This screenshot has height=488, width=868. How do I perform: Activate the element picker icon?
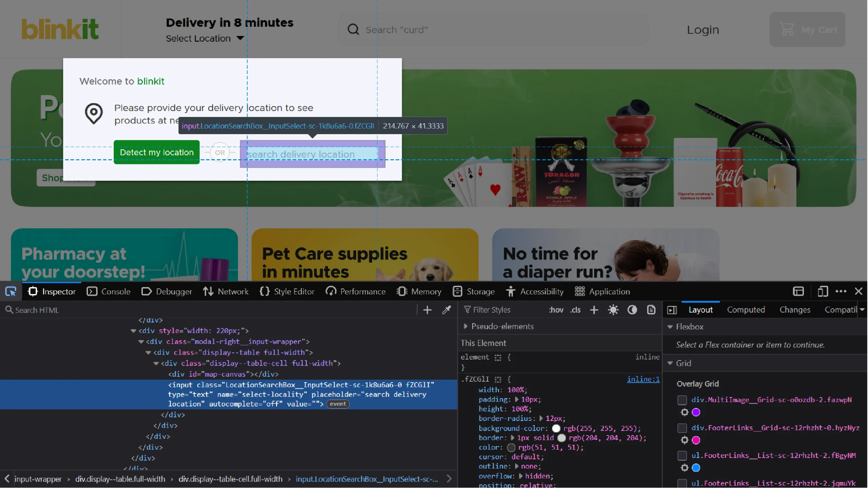11,292
